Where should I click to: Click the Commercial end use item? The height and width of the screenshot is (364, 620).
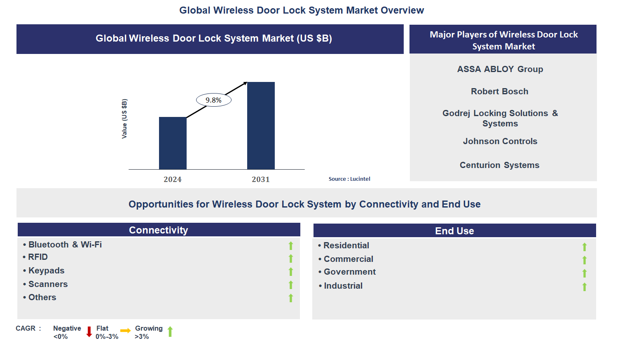pyautogui.click(x=348, y=259)
